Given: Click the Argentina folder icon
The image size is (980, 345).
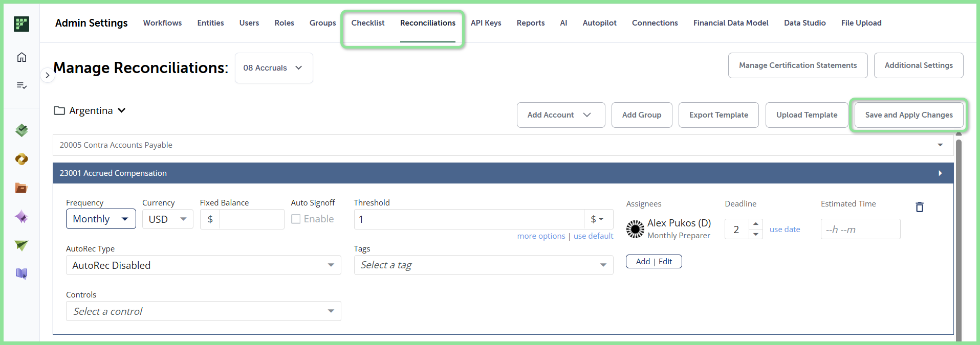Looking at the screenshot, I should click(59, 110).
